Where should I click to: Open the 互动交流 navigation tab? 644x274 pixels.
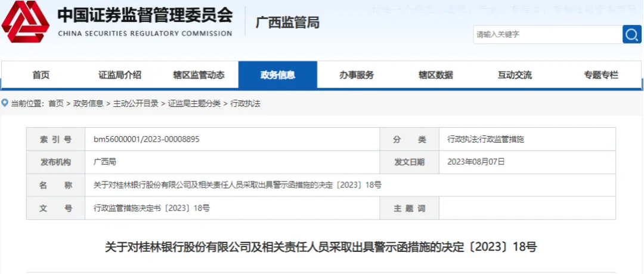pos(515,75)
